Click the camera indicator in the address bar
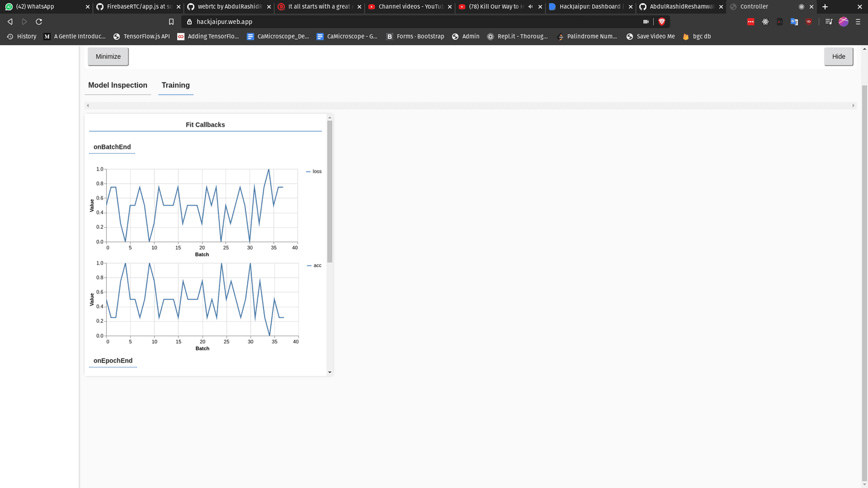 tap(646, 22)
